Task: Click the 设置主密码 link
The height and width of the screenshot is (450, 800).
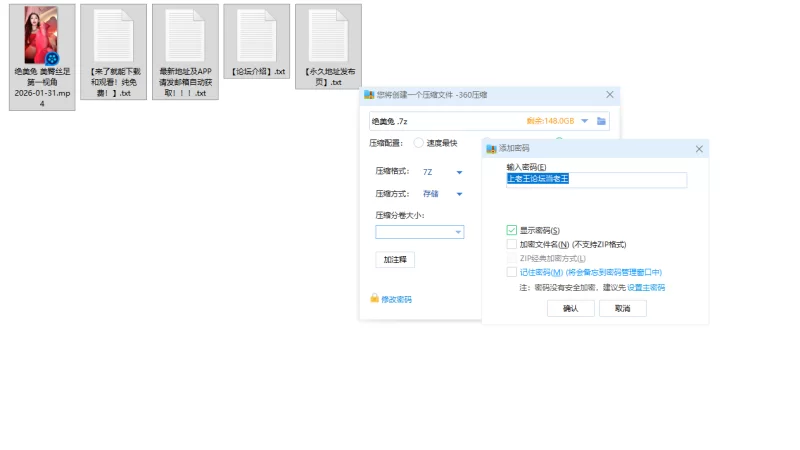Action: coord(646,288)
